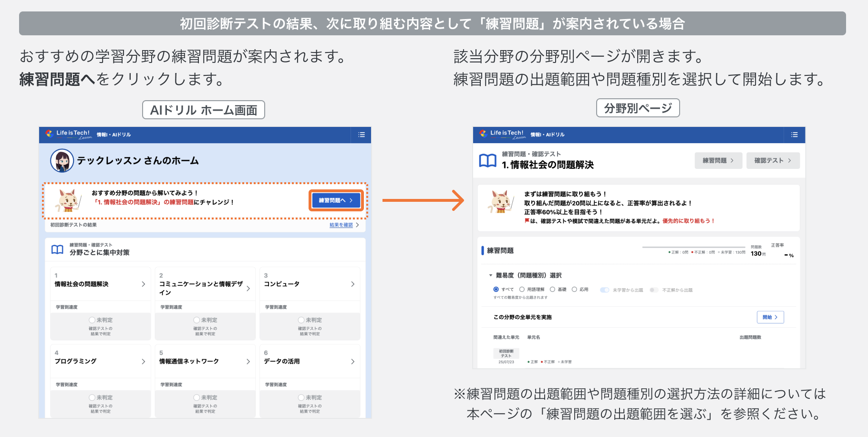Click the Life is Tech logo on 分野別ページ
Image resolution: width=868 pixels, height=437 pixels.
click(502, 135)
